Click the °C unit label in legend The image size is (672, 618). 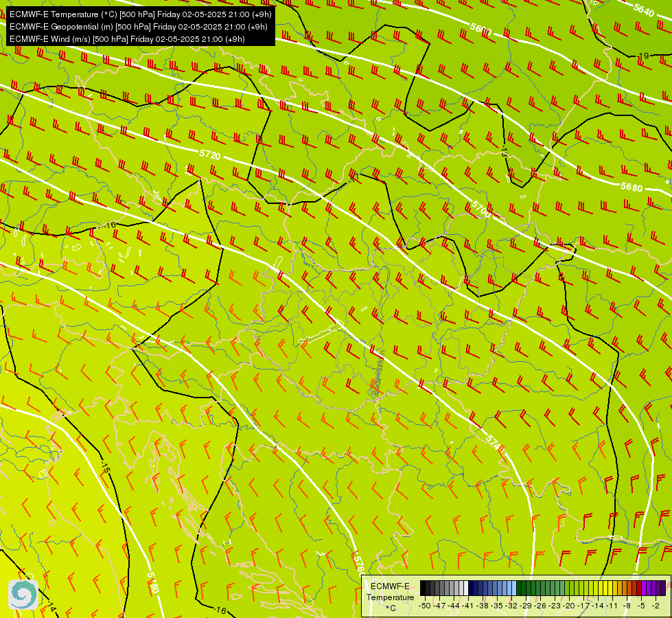coord(391,608)
